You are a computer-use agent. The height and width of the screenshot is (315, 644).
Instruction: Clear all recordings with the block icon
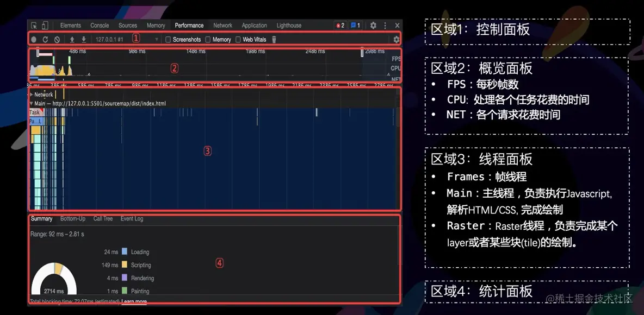pos(57,39)
